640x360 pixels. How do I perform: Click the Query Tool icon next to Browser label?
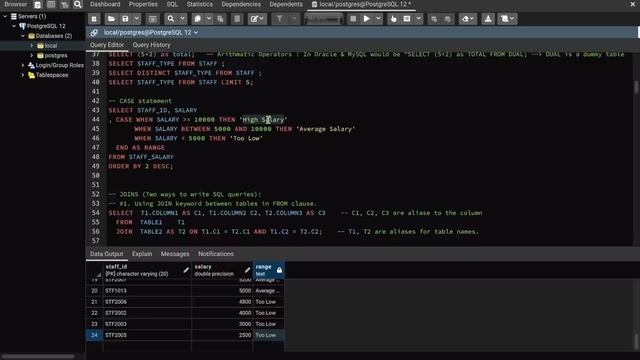[x=38, y=4]
